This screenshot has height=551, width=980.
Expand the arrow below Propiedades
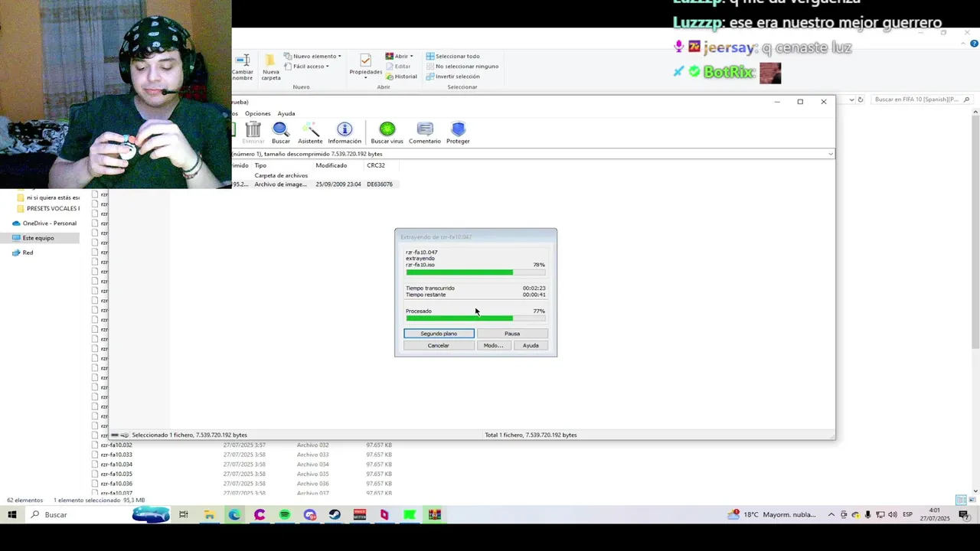point(365,78)
